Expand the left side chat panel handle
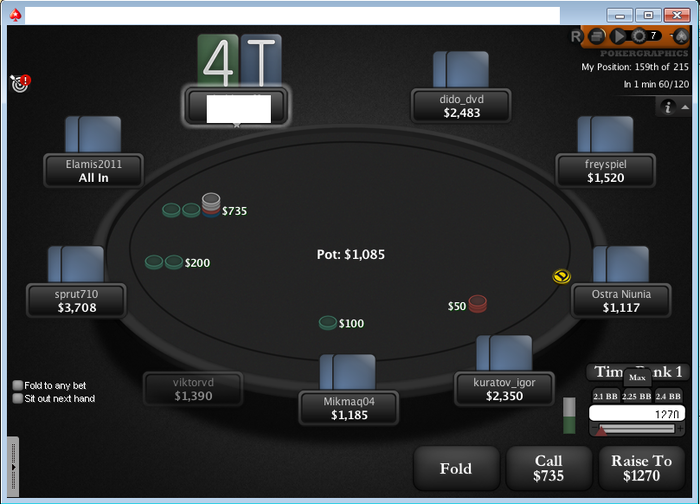 coord(13,467)
